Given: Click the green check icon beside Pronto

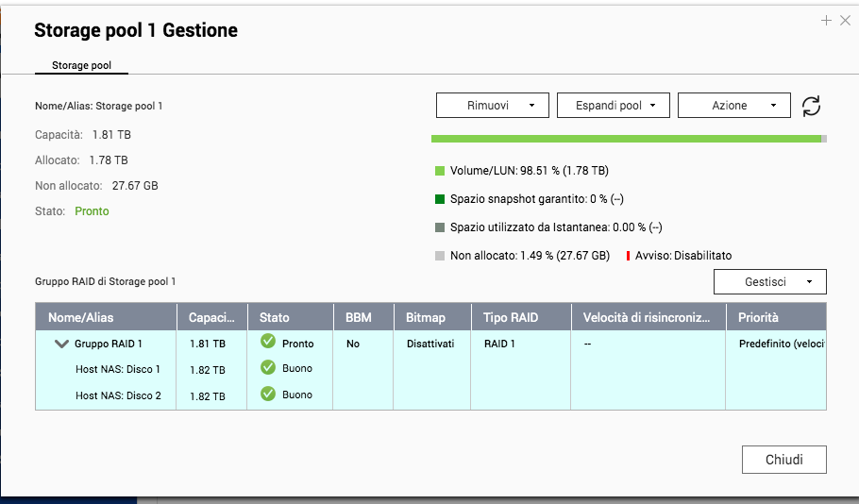Looking at the screenshot, I should 268,342.
